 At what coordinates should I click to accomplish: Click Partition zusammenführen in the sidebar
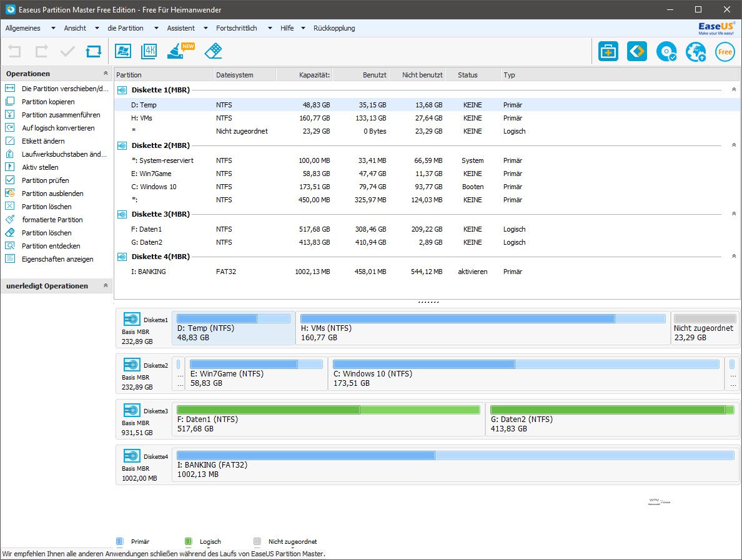(x=61, y=115)
